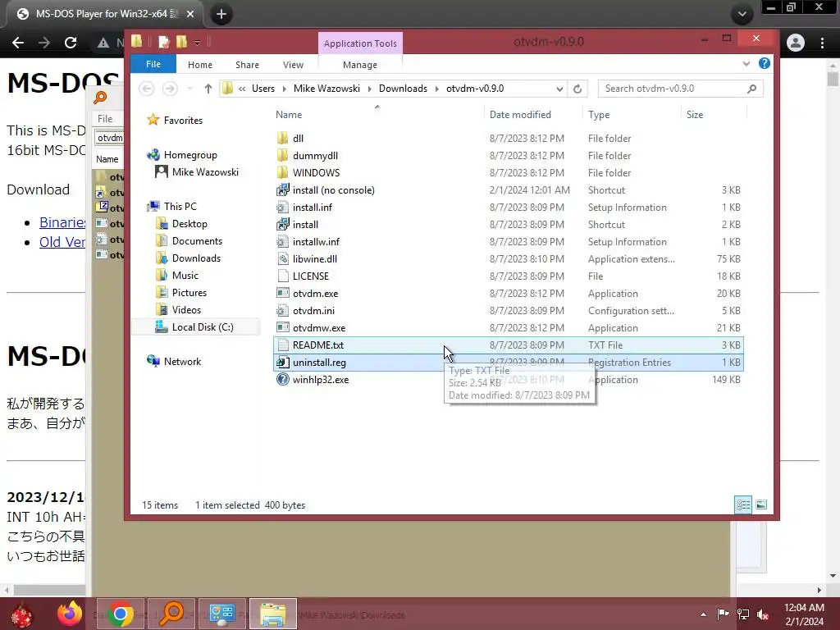Screen dimensions: 840x630
Task: Open File Explorer taskbar icon
Action: point(272,614)
